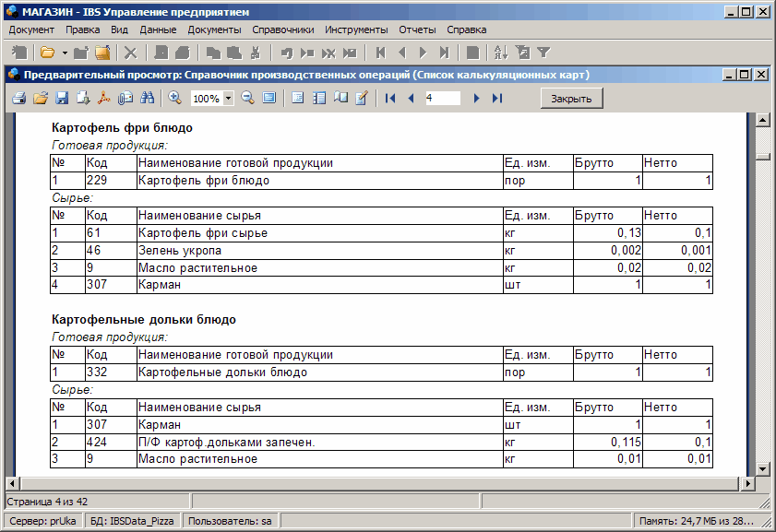This screenshot has height=532, width=776.
Task: Open the Вид menu
Action: (119, 30)
